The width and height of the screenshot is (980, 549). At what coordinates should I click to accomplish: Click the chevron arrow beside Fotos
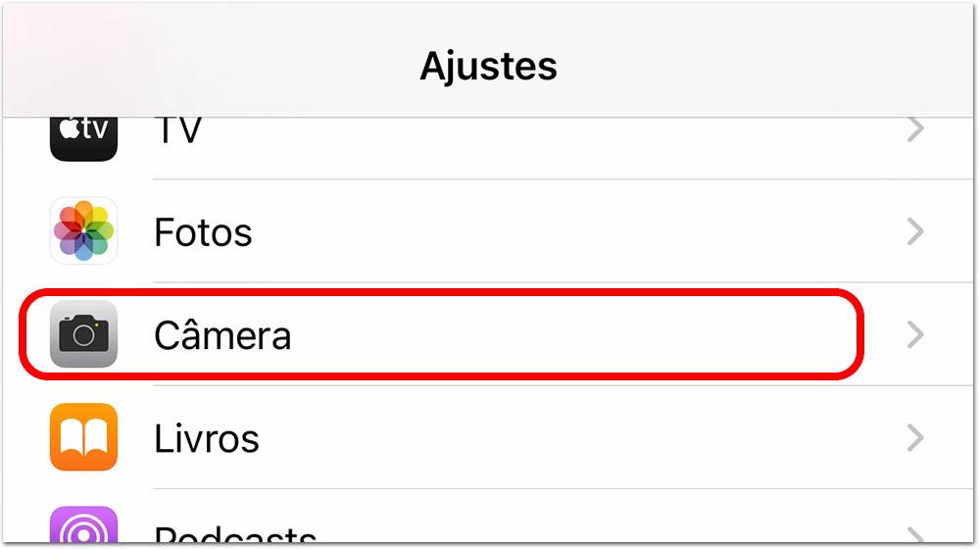915,231
